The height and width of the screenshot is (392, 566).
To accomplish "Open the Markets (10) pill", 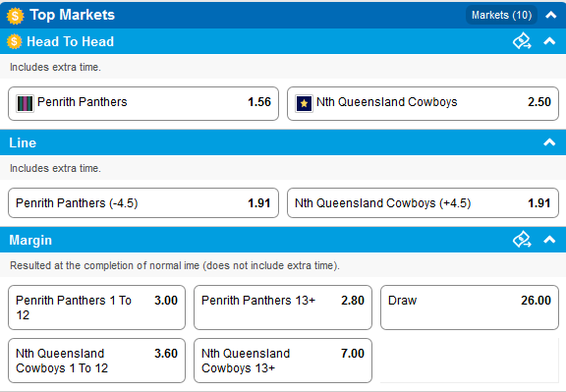I will point(501,15).
